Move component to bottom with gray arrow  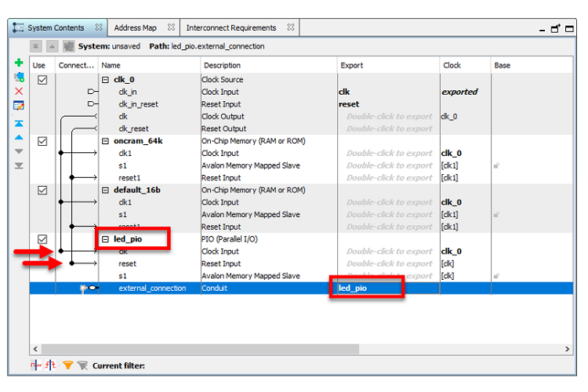tap(19, 165)
